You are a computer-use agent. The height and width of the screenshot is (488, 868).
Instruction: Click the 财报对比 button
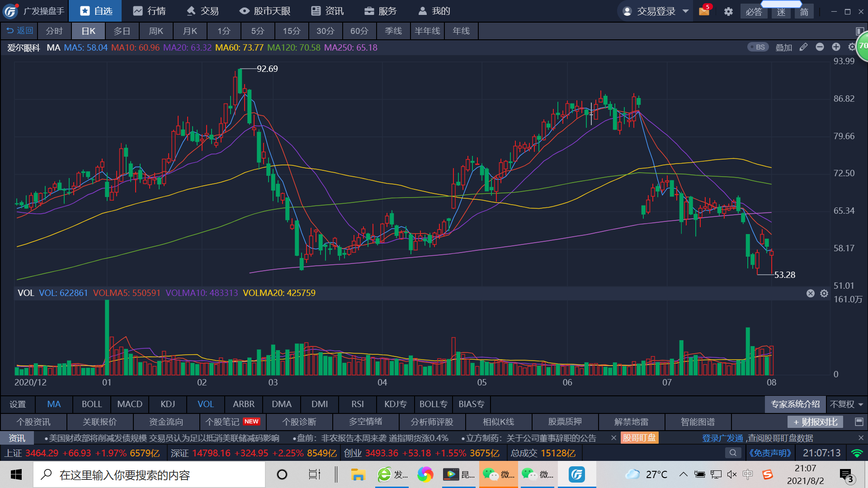point(815,422)
